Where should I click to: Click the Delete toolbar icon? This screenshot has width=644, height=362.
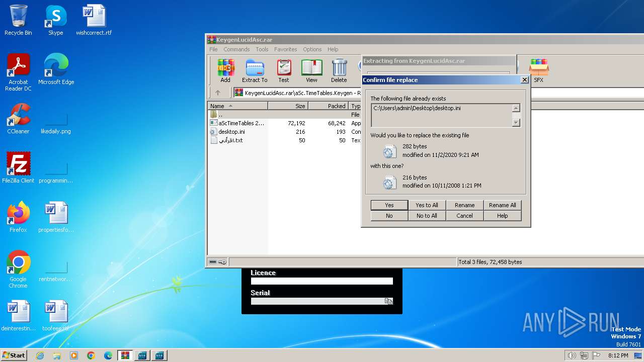339,70
